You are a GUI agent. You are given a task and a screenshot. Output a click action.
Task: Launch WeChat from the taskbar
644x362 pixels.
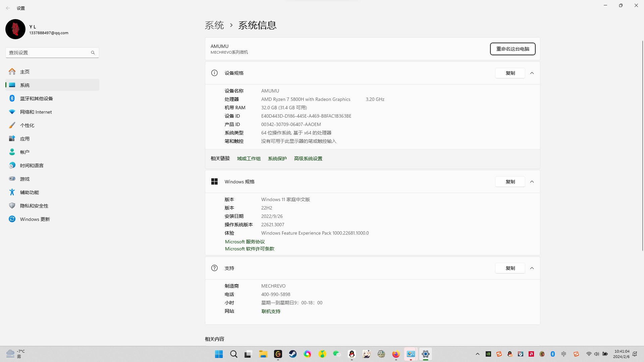(x=336, y=354)
